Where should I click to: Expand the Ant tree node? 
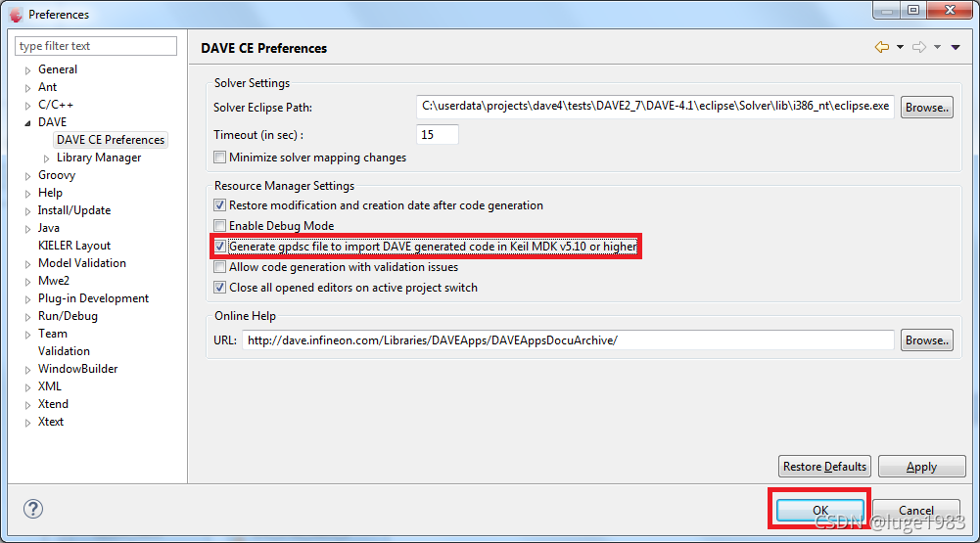[x=27, y=87]
